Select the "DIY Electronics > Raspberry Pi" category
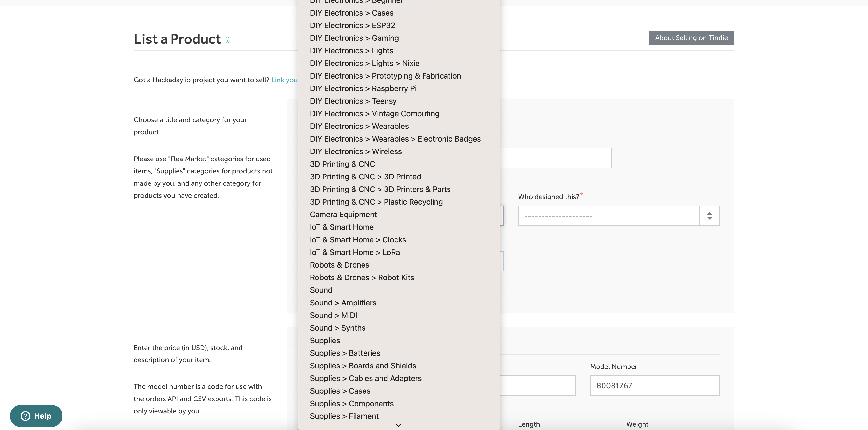Screen dimensions: 868x430 tap(363, 88)
